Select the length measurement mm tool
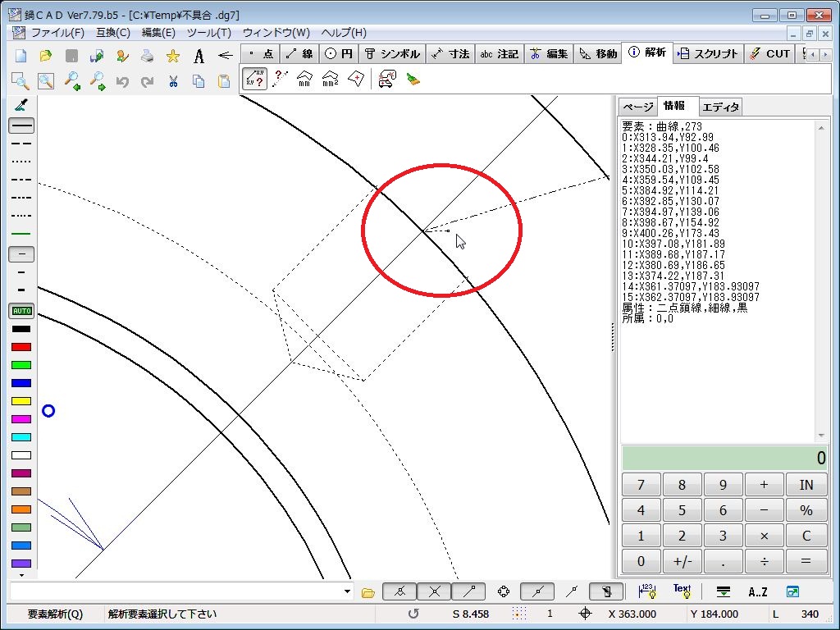This screenshot has width=840, height=630. tap(305, 79)
